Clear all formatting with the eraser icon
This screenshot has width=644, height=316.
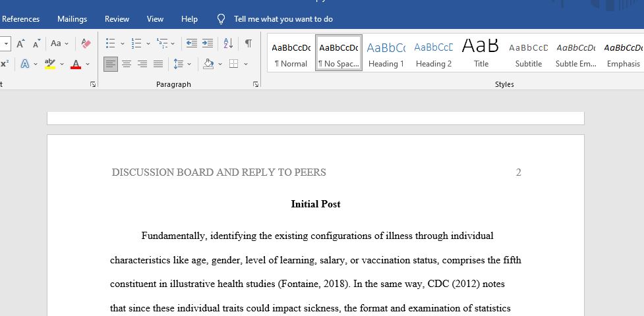pos(86,43)
